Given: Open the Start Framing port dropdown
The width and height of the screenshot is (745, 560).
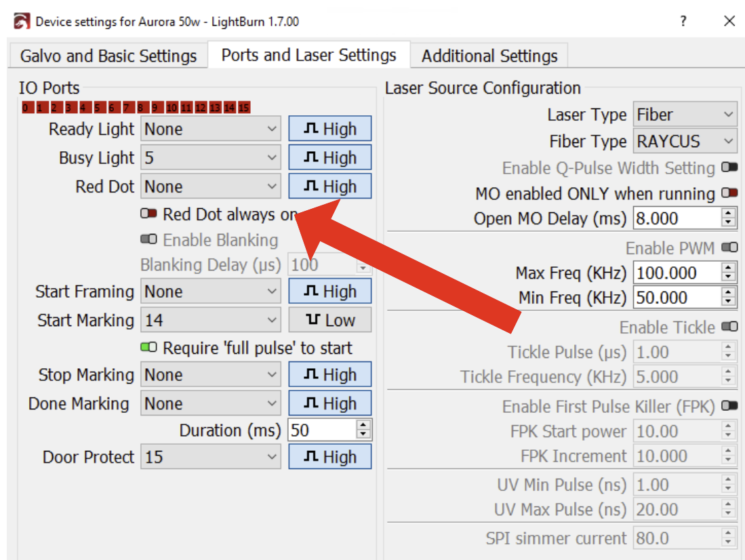Looking at the screenshot, I should (210, 292).
